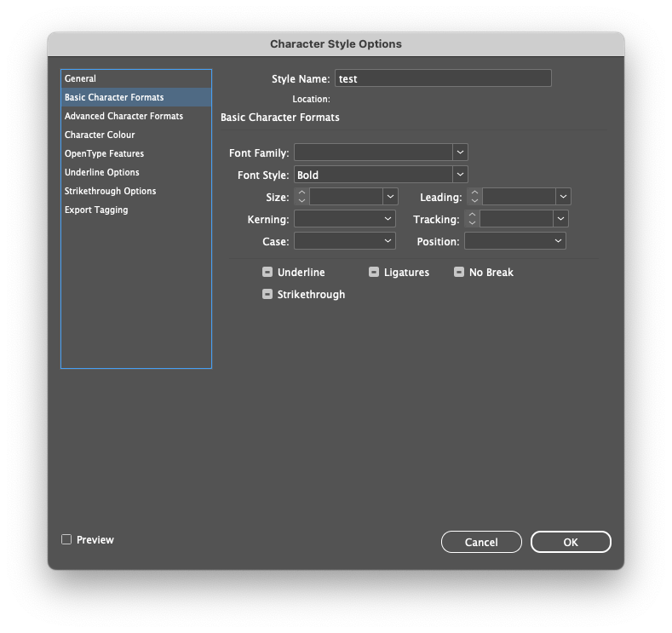The image size is (672, 633).
Task: Toggle the Ligatures checkbox
Action: 374,272
